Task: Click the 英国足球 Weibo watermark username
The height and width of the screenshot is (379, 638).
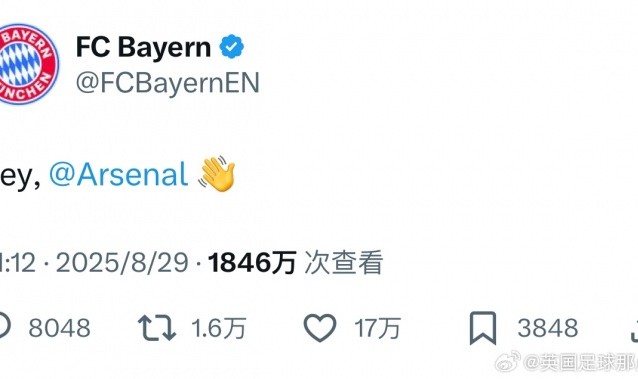Action: tap(581, 362)
